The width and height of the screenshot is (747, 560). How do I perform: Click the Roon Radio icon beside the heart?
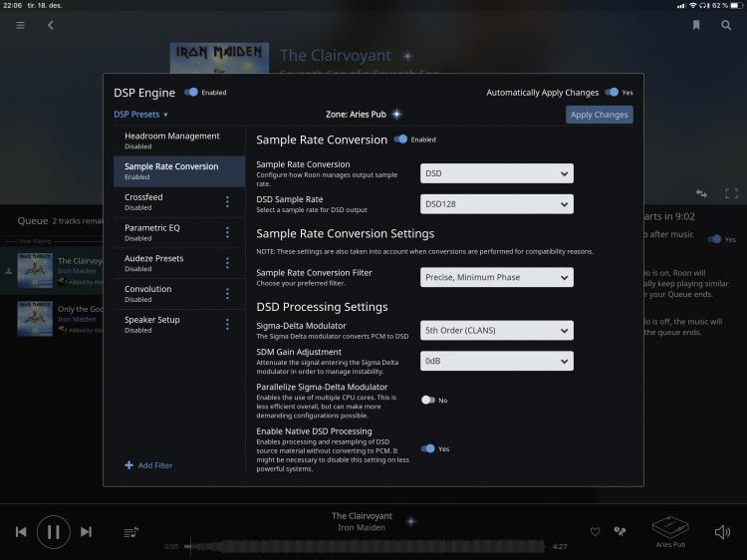click(x=620, y=531)
